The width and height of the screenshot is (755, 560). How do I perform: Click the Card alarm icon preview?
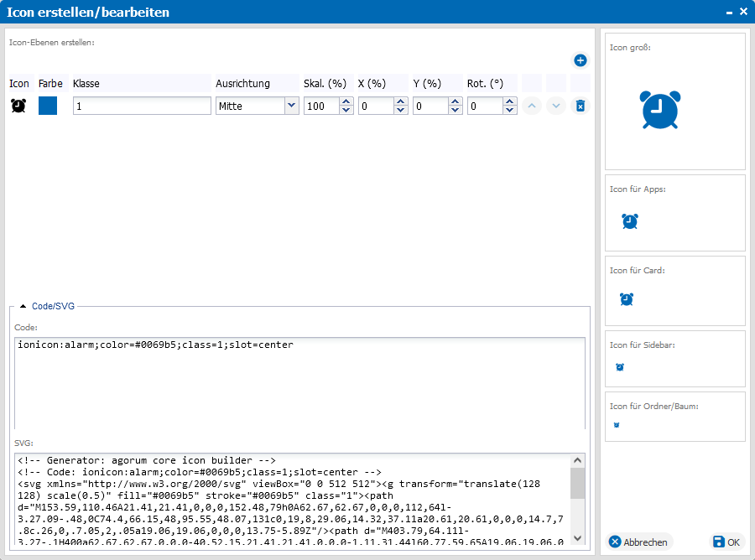tap(627, 299)
